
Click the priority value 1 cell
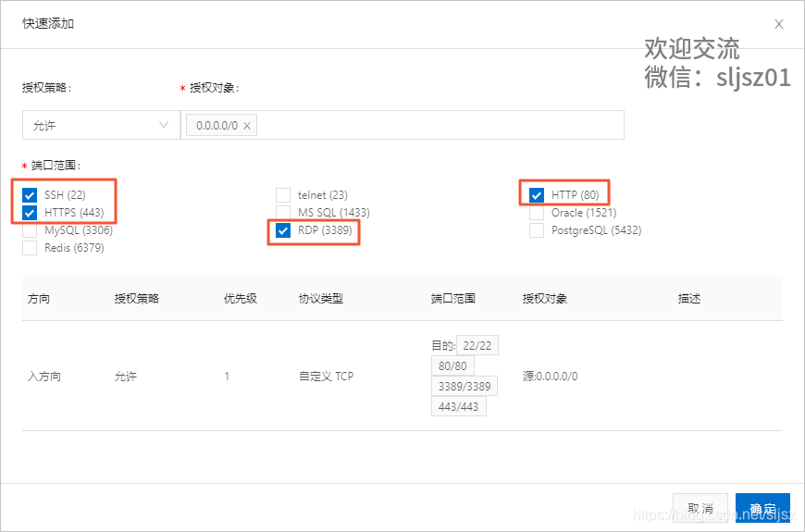(227, 377)
